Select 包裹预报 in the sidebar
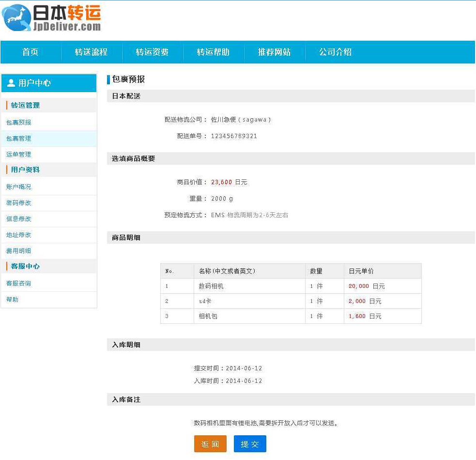The image size is (476, 460). pos(18,122)
